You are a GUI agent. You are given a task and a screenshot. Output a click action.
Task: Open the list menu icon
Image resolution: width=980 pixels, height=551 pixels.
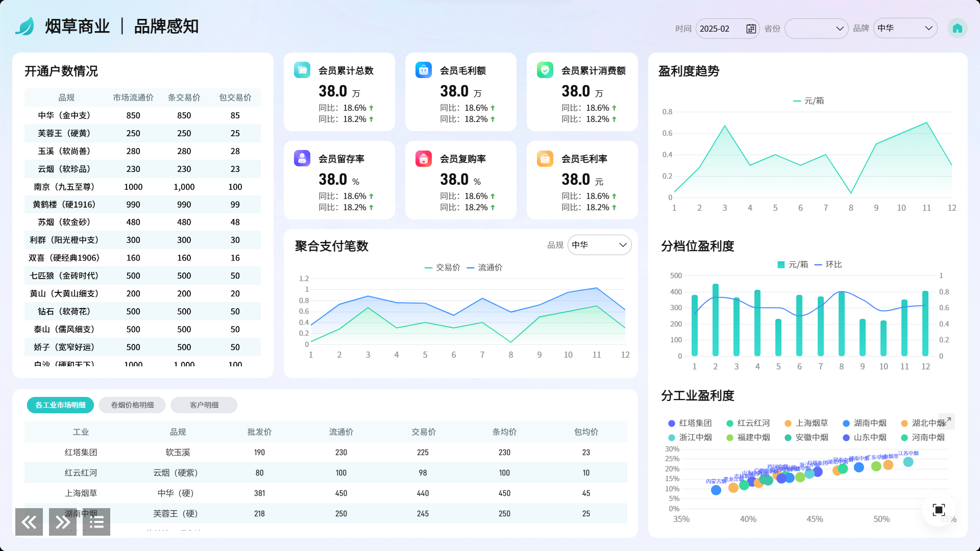pyautogui.click(x=96, y=522)
